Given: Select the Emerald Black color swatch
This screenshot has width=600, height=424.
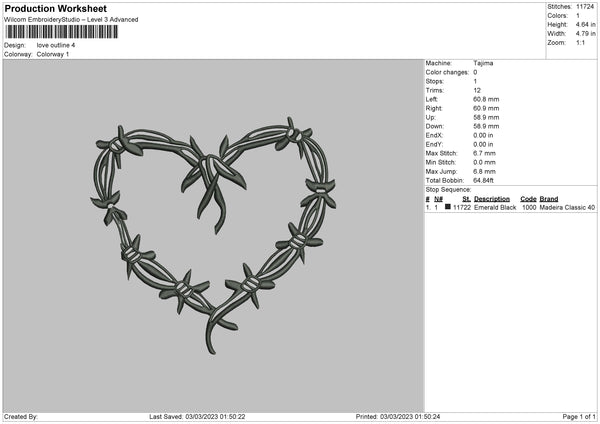Looking at the screenshot, I should pos(448,207).
